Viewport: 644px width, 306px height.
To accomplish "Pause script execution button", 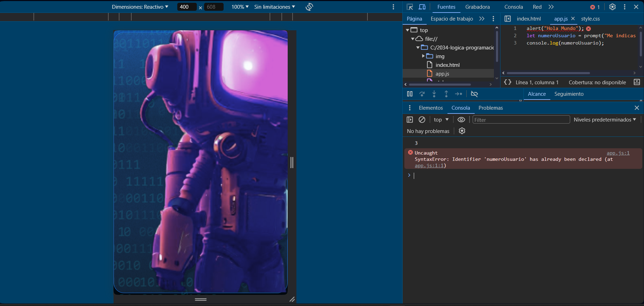I will 410,94.
